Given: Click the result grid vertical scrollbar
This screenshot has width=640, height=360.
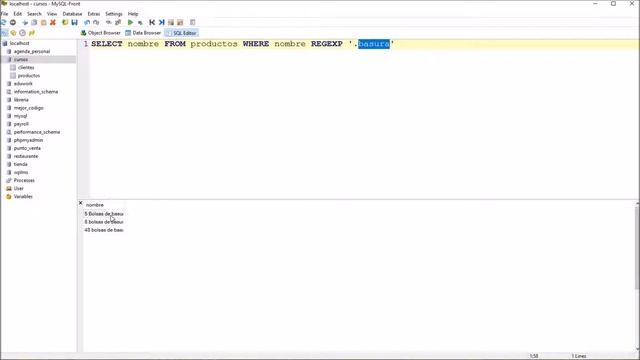Looking at the screenshot, I should coord(637,247).
